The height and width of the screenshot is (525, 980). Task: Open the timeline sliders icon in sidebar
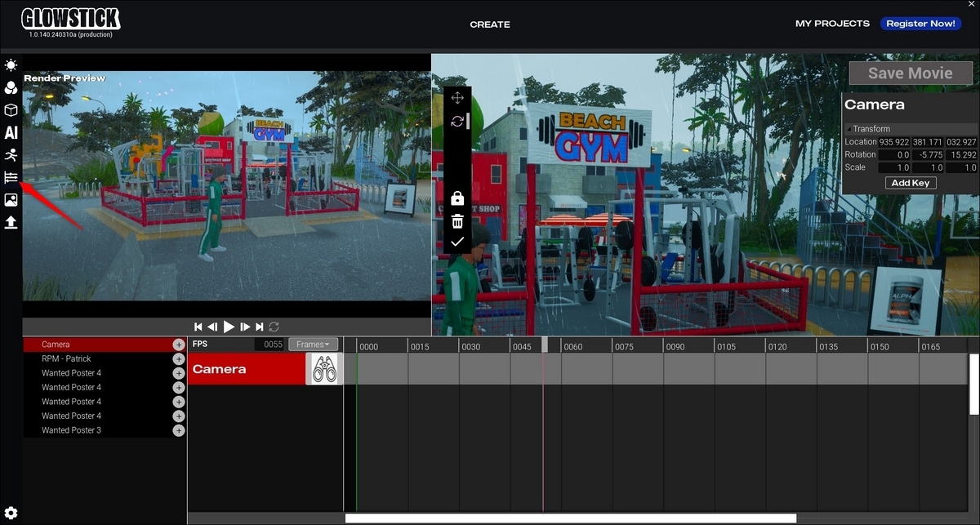coord(11,177)
